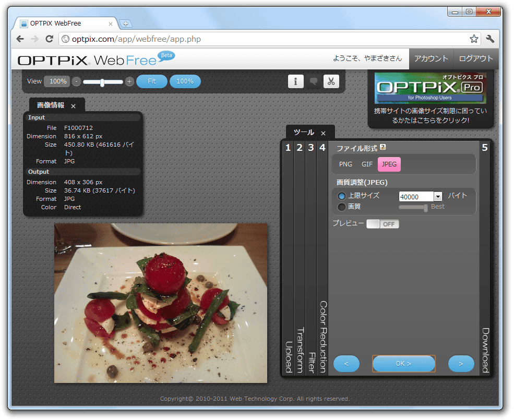The image size is (514, 420).
Task: Click the view zoom slider handle
Action: point(102,82)
